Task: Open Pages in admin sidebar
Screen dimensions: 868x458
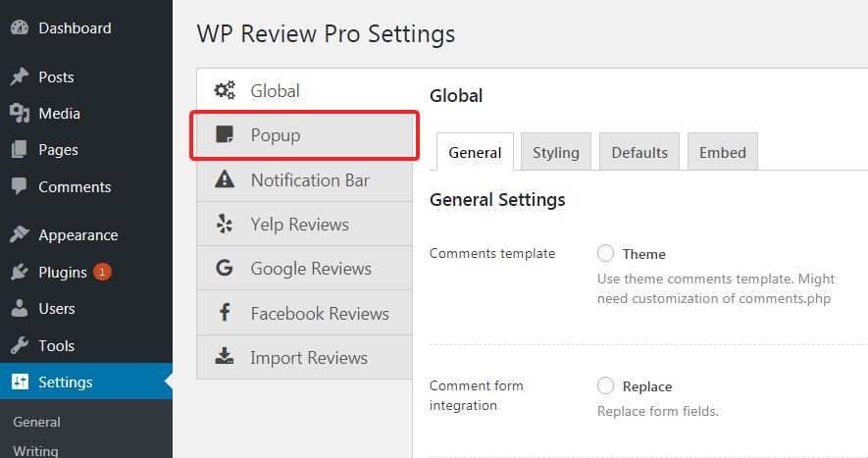Action: pos(86,150)
